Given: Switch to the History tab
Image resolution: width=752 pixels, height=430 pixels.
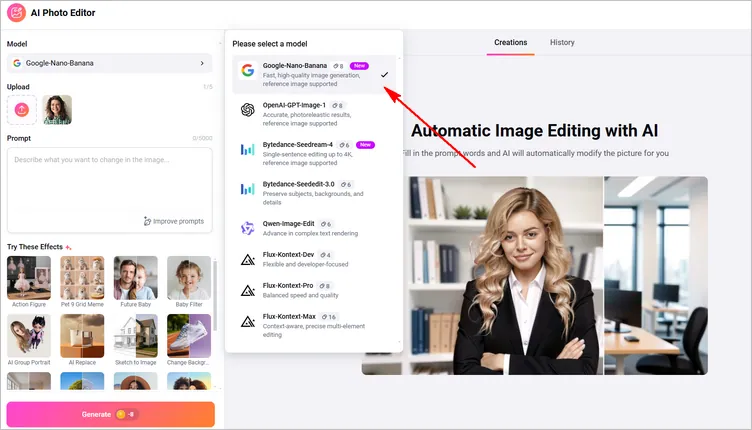Looking at the screenshot, I should 562,43.
